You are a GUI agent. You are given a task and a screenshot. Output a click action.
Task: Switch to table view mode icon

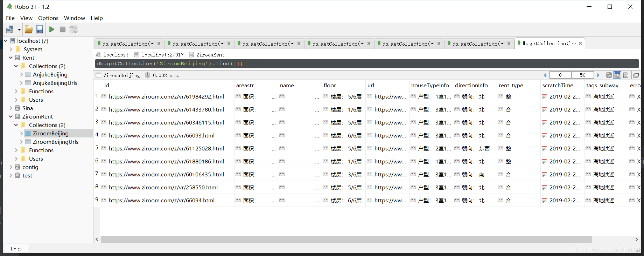[x=617, y=75]
